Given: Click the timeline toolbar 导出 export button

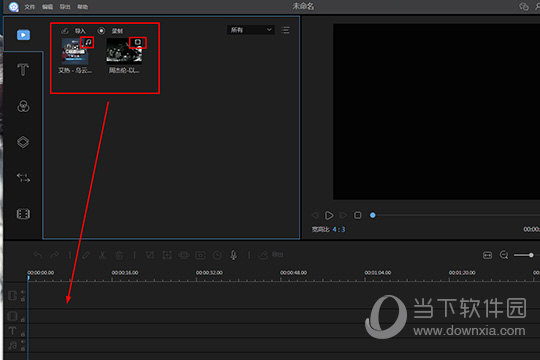Looking at the screenshot, I should [x=271, y=255].
